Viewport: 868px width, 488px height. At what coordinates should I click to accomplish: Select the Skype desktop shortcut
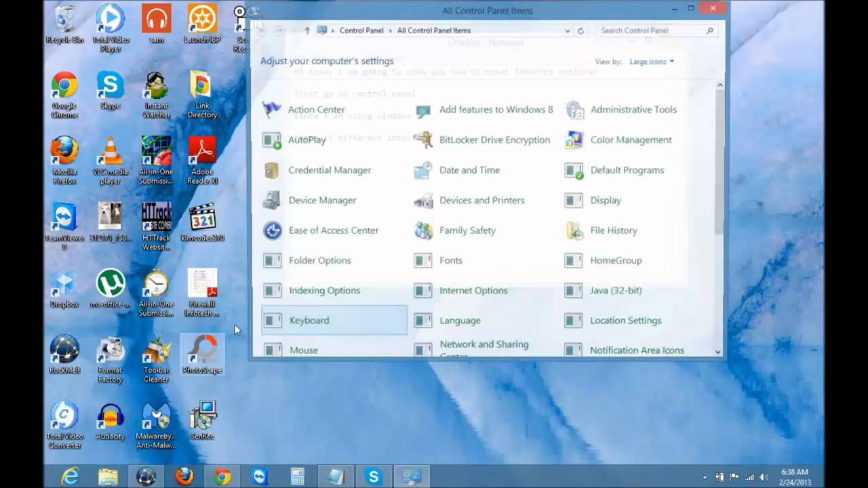pos(110,91)
